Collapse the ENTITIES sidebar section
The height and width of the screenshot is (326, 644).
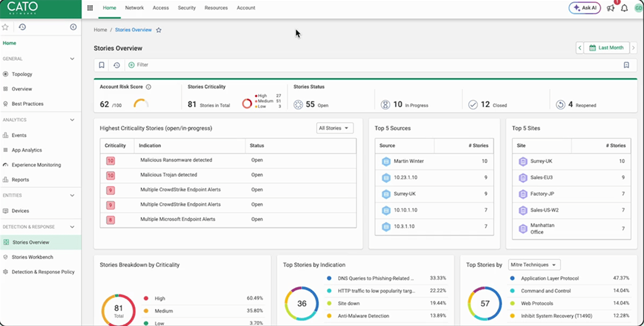pos(73,195)
